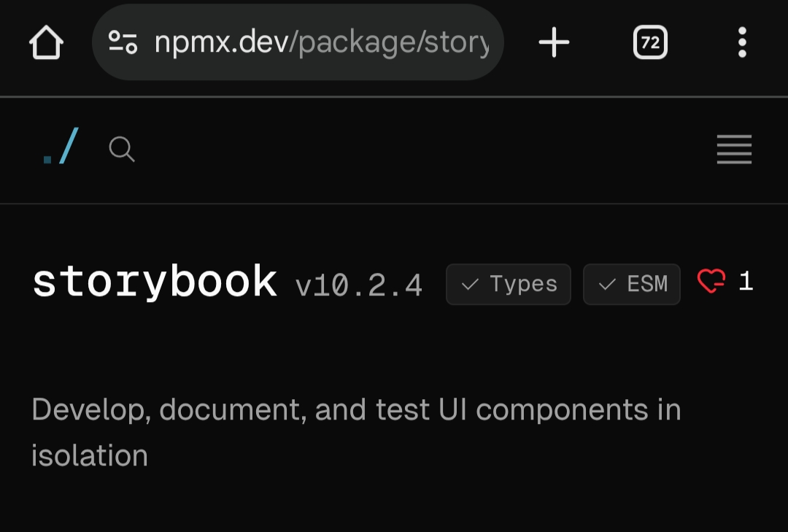Open site settings icon in address bar
The image size is (788, 532).
(123, 42)
